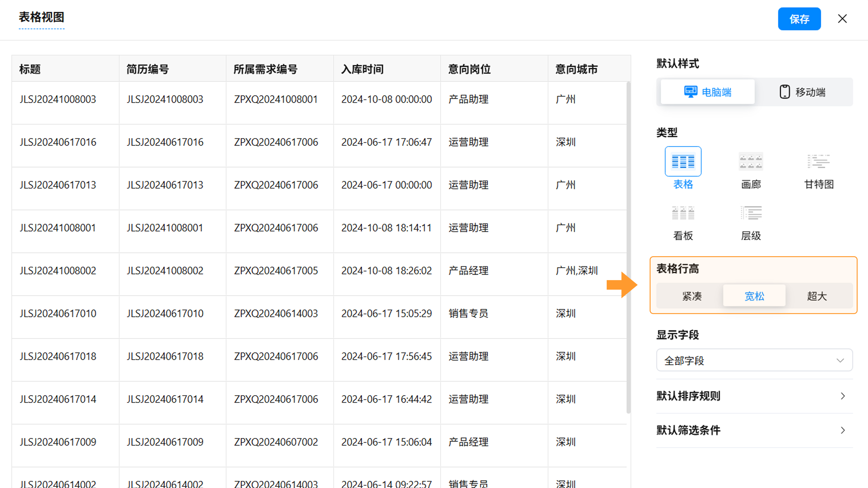Choose the 甘特图 Gantt chart type icon
The width and height of the screenshot is (868, 488).
818,162
